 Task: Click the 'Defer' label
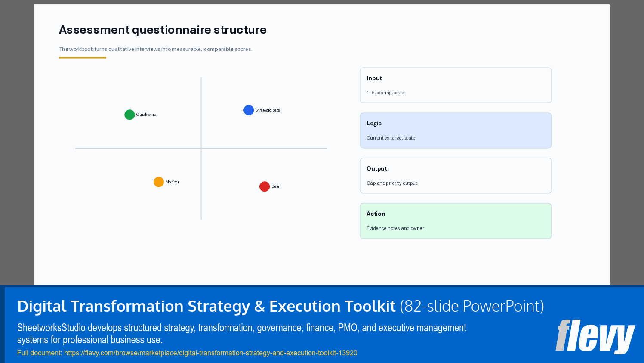click(x=276, y=186)
